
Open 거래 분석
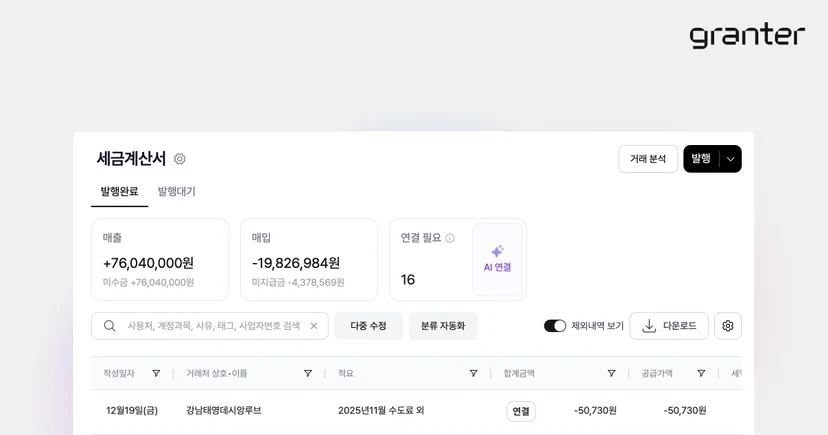648,159
